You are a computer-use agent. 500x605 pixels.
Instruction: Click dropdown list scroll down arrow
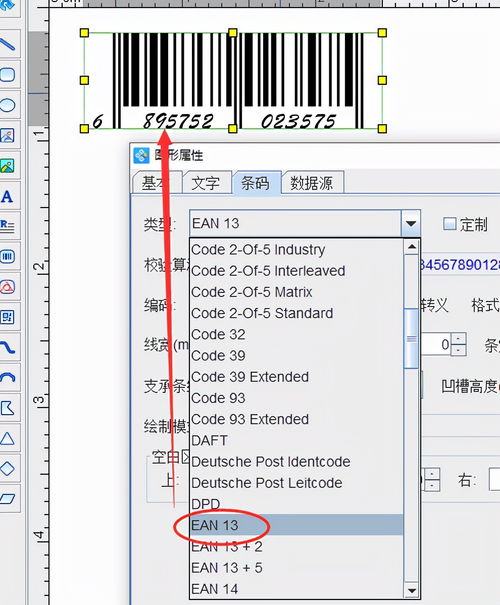pyautogui.click(x=412, y=590)
